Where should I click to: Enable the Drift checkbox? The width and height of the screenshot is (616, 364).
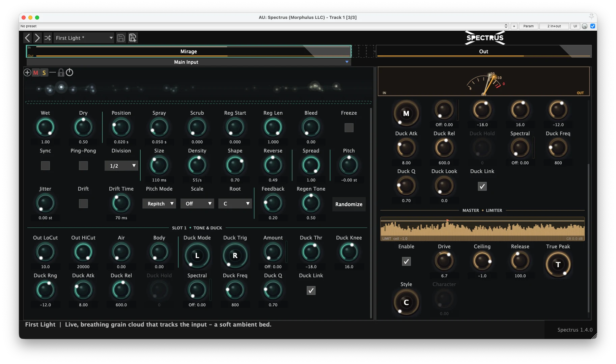click(83, 203)
